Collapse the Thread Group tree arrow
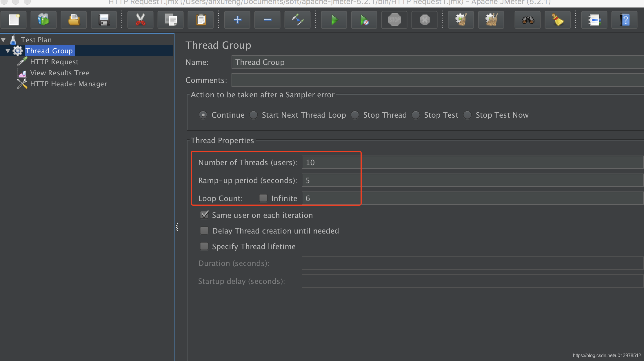The image size is (644, 361). click(x=8, y=51)
